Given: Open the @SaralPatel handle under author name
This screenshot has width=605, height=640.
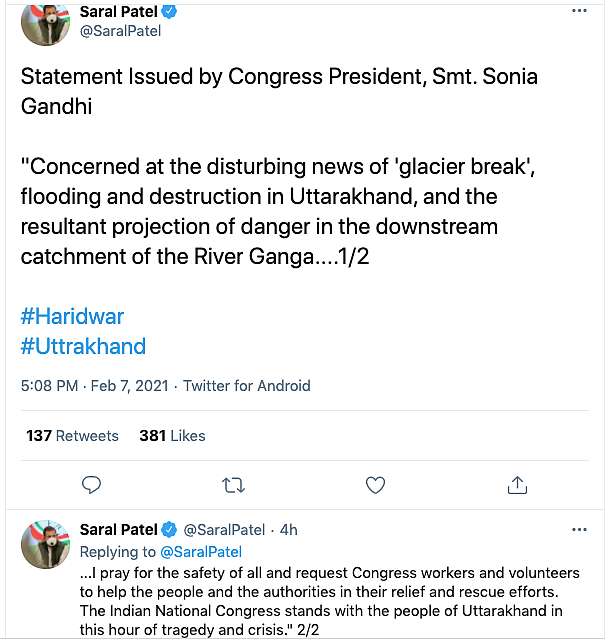Looking at the screenshot, I should 120,31.
